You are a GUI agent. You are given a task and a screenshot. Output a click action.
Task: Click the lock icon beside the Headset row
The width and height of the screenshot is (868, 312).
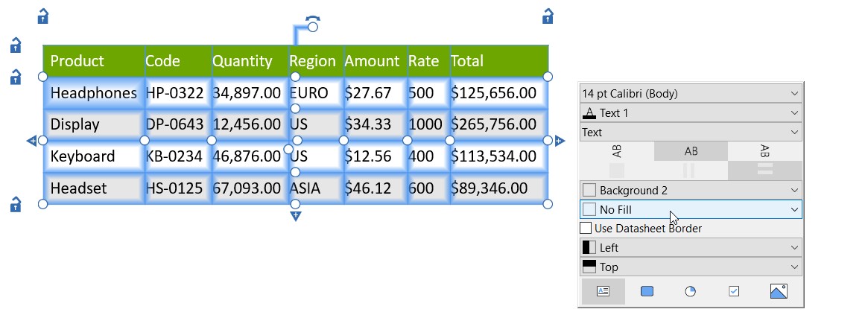16,204
